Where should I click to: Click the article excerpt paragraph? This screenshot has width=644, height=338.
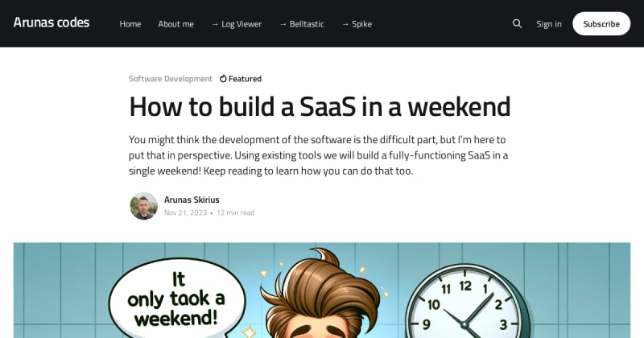(320, 155)
